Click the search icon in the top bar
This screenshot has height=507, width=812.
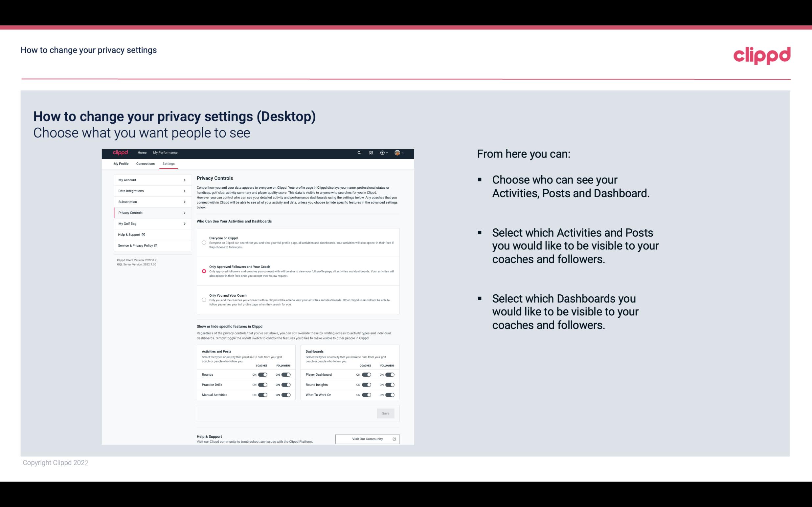359,153
